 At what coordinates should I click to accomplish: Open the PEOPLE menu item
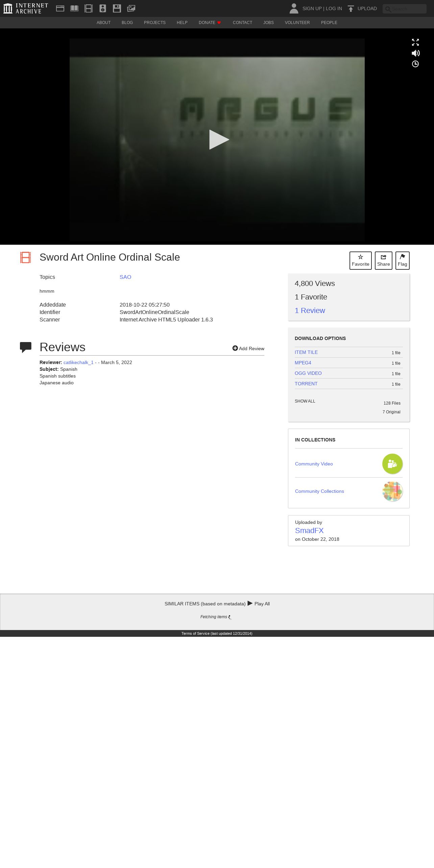click(329, 23)
